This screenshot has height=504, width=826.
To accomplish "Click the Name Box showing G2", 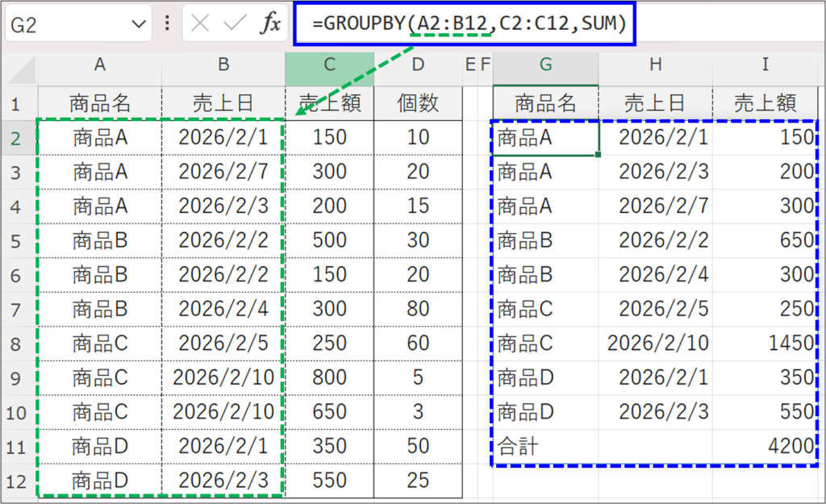I will click(x=65, y=24).
